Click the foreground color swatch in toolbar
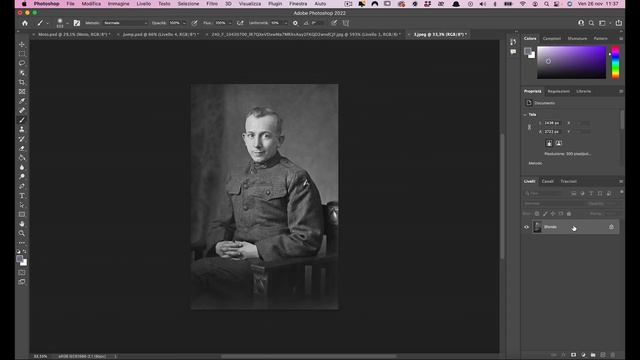This screenshot has height=360, width=640. 20,259
